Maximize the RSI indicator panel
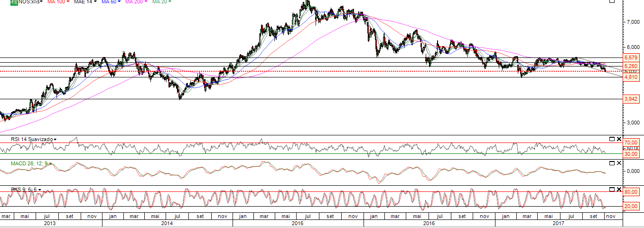The width and height of the screenshot is (644, 228). point(612,139)
